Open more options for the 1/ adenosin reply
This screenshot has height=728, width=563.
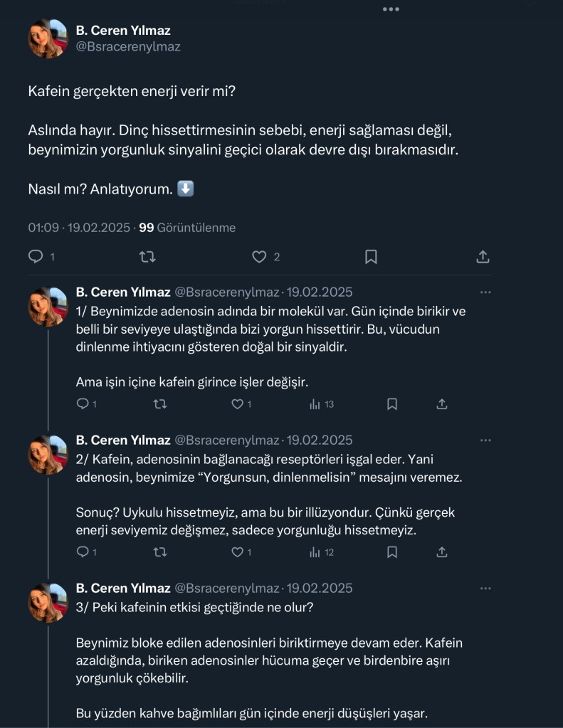(485, 292)
